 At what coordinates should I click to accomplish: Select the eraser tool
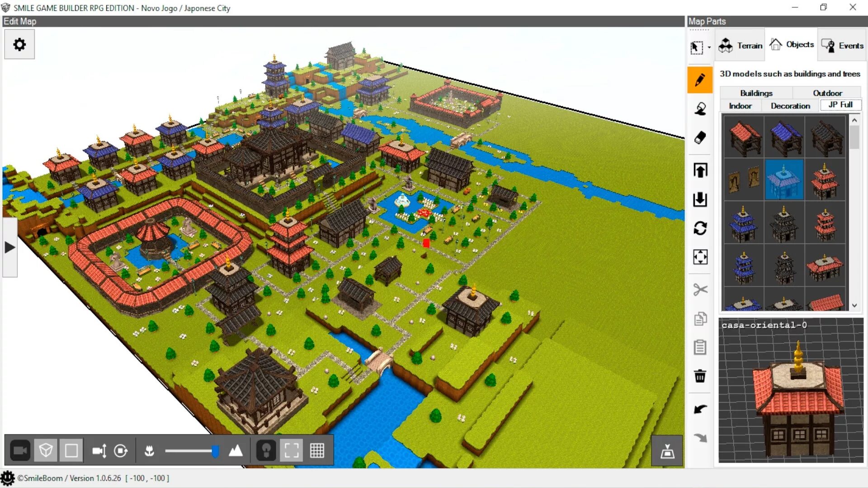coord(700,137)
